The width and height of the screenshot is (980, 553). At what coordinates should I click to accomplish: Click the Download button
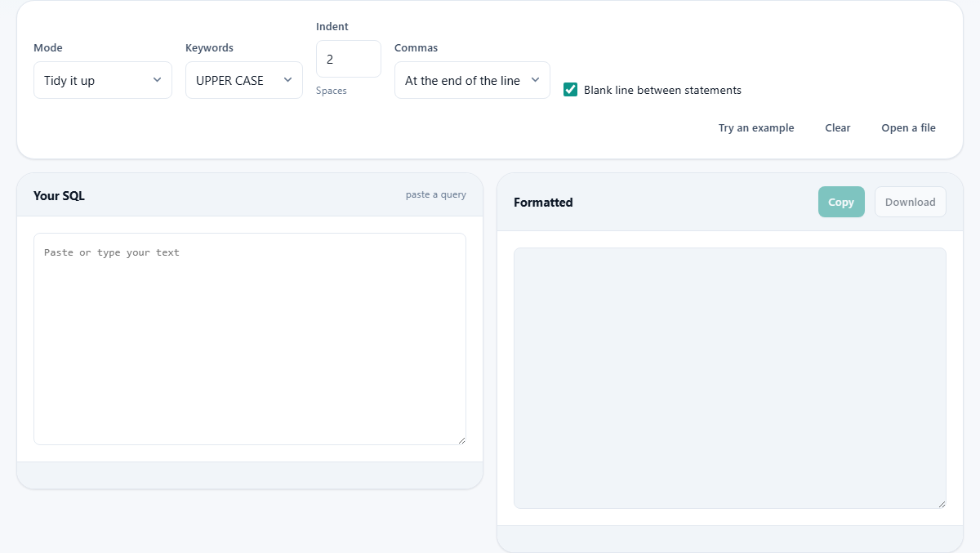(911, 202)
